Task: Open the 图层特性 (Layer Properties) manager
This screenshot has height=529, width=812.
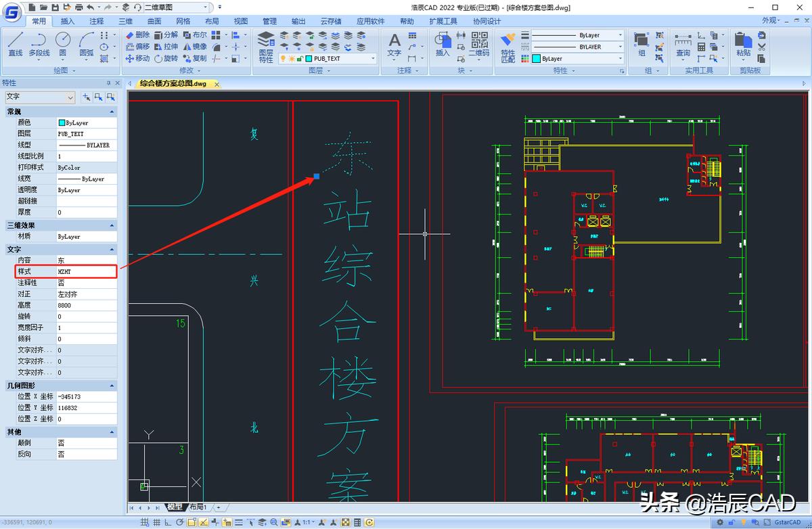Action: [265, 46]
